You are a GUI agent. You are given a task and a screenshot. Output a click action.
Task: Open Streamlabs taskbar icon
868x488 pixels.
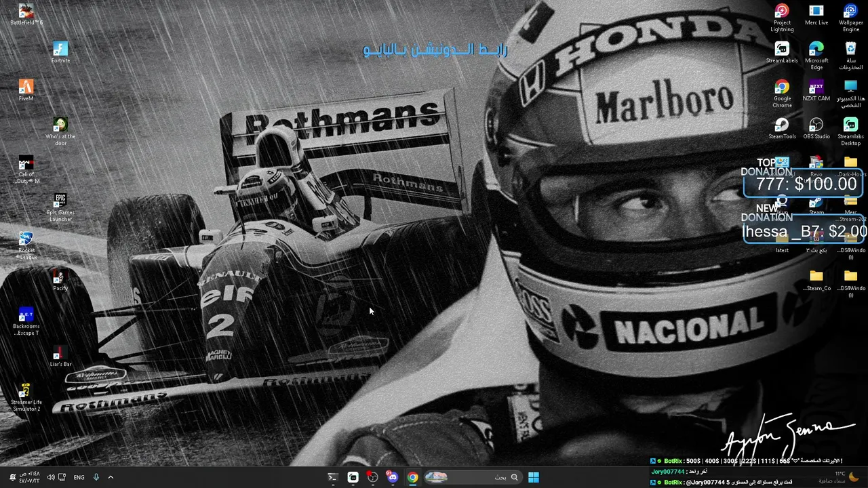353,477
